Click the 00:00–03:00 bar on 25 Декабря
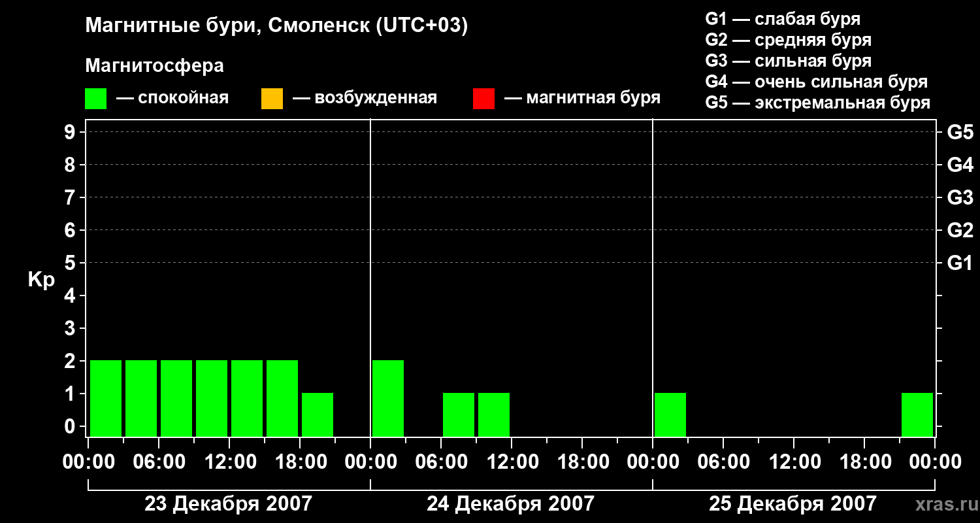 (670, 414)
